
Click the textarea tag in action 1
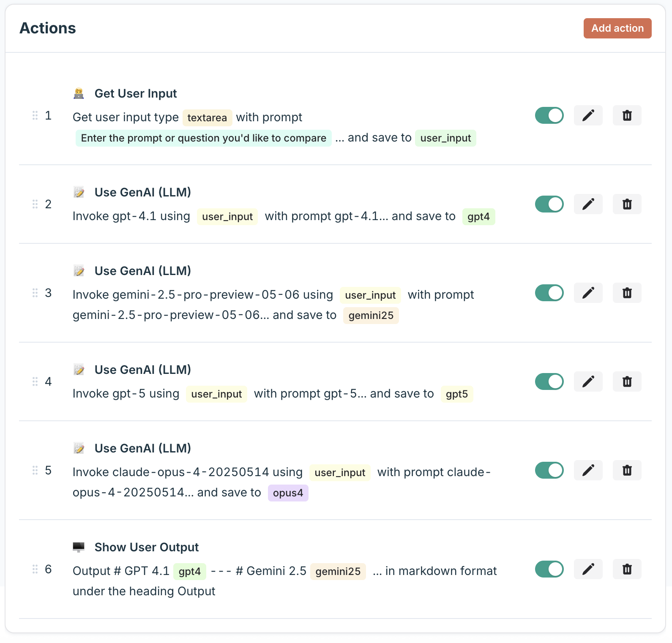[207, 117]
